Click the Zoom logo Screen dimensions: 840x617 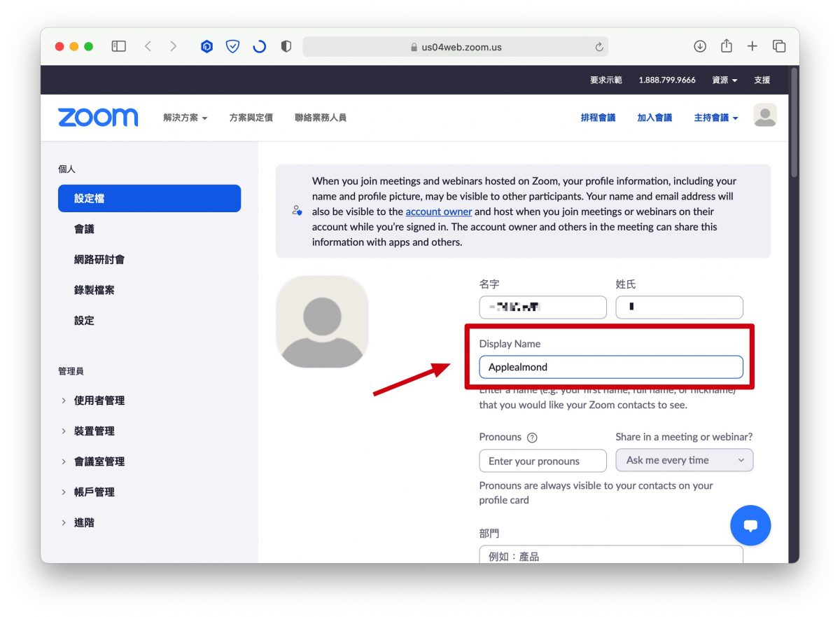[x=98, y=118]
